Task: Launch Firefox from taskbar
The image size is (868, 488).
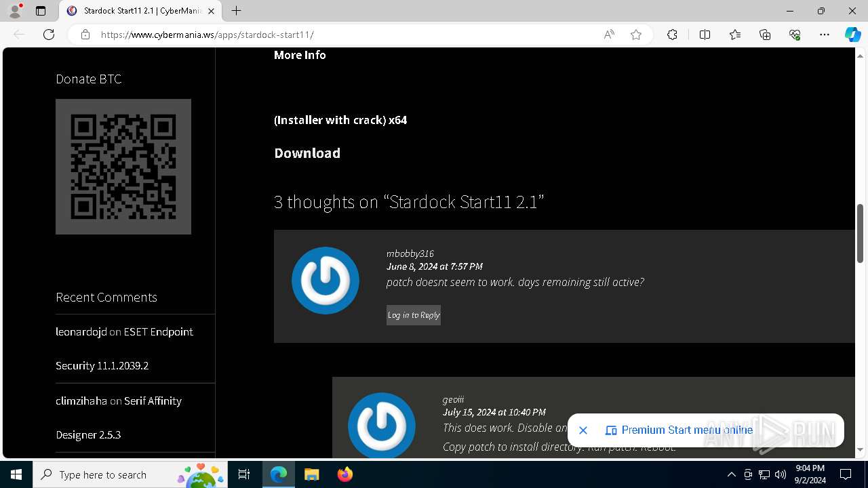Action: 344,474
